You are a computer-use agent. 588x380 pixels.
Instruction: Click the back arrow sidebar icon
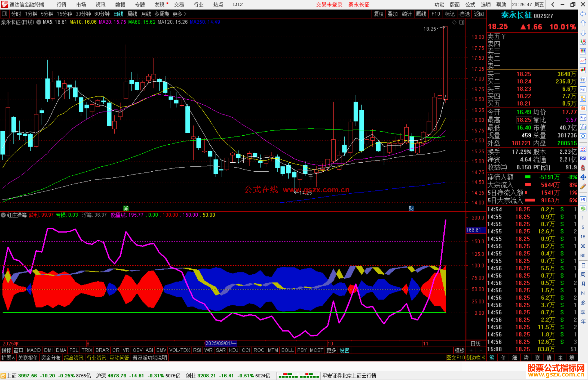583,14
